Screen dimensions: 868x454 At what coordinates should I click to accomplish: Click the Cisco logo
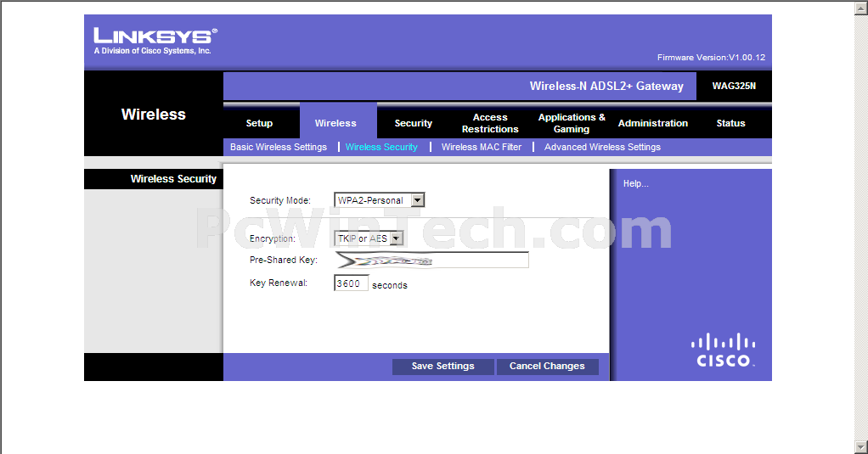point(723,350)
